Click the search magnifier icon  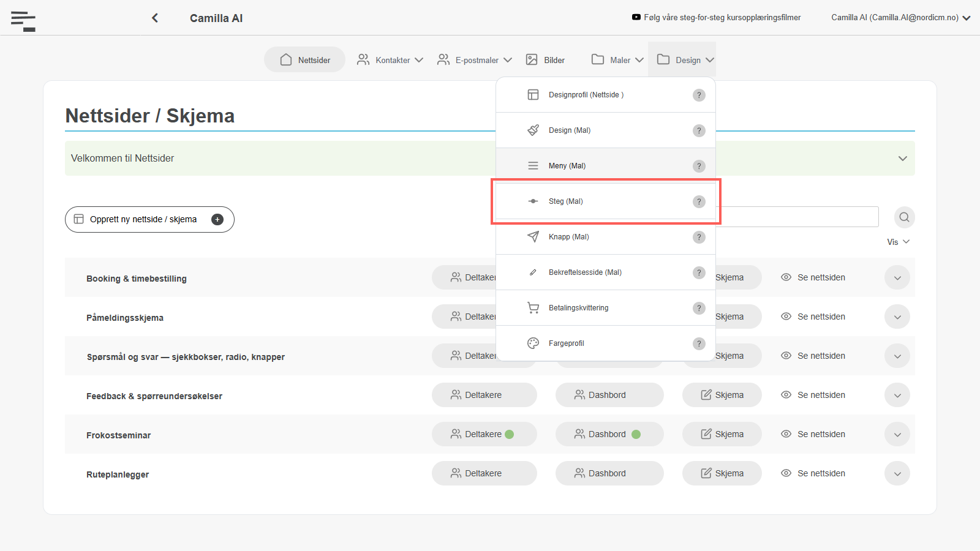904,217
